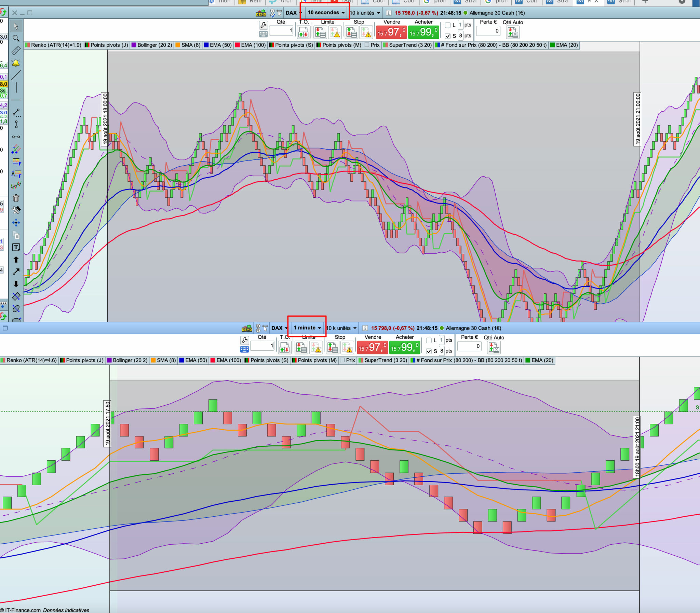Click the wrench icon in top order bar
This screenshot has height=613, width=700.
(263, 25)
